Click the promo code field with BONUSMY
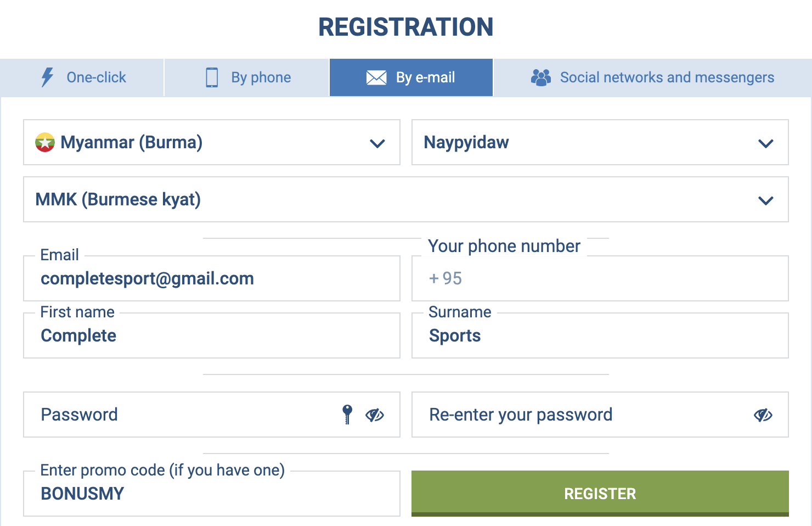The width and height of the screenshot is (812, 526). (x=212, y=494)
